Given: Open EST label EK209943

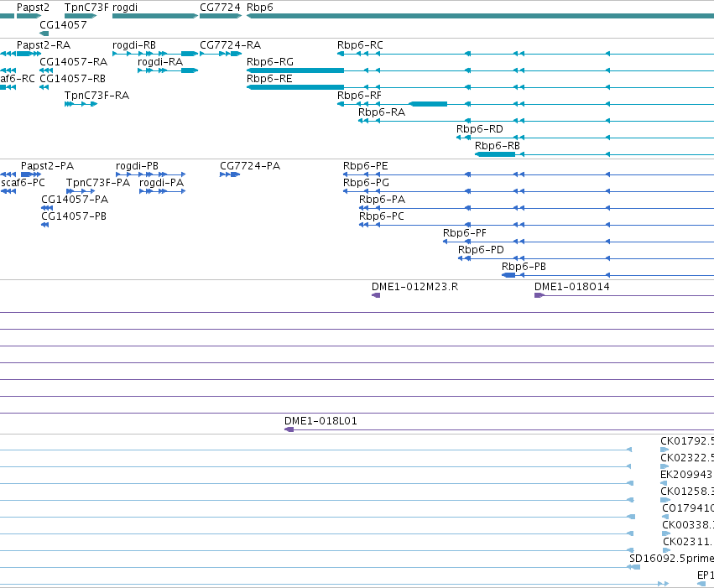Looking at the screenshot, I should (687, 475).
